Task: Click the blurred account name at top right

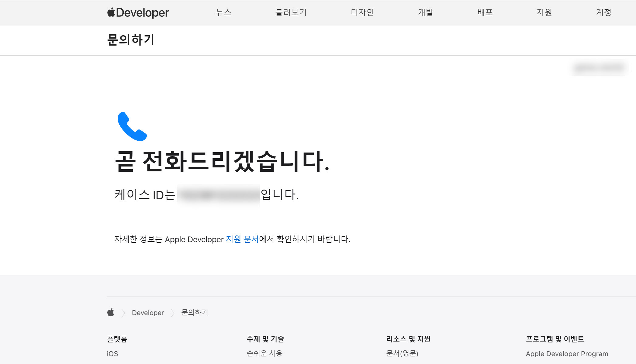Action: (599, 67)
